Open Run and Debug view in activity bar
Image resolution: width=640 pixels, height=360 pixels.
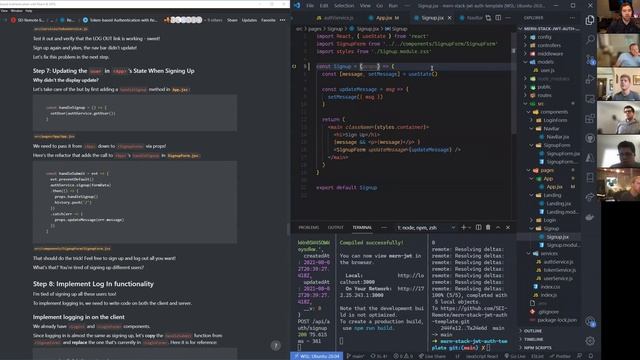[x=590, y=79]
